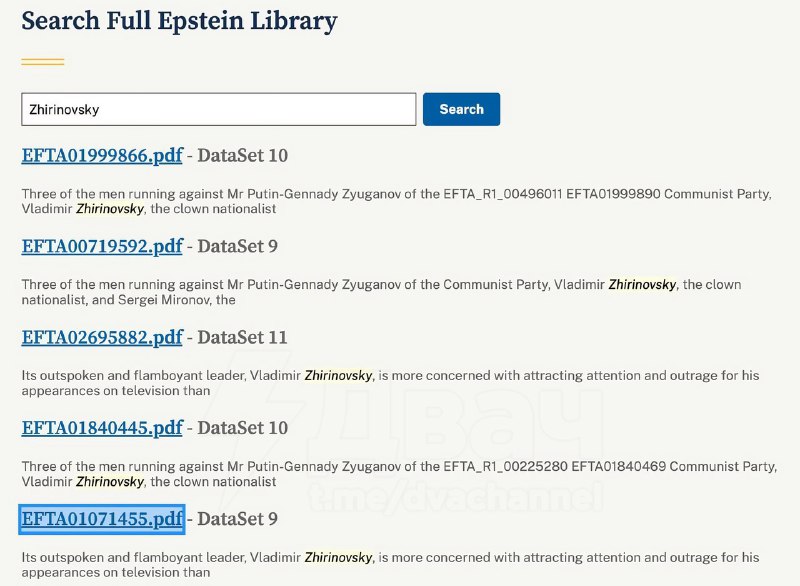The width and height of the screenshot is (800, 586).
Task: Click the highlighted EFTA01071455.pdf link
Action: pyautogui.click(x=102, y=519)
